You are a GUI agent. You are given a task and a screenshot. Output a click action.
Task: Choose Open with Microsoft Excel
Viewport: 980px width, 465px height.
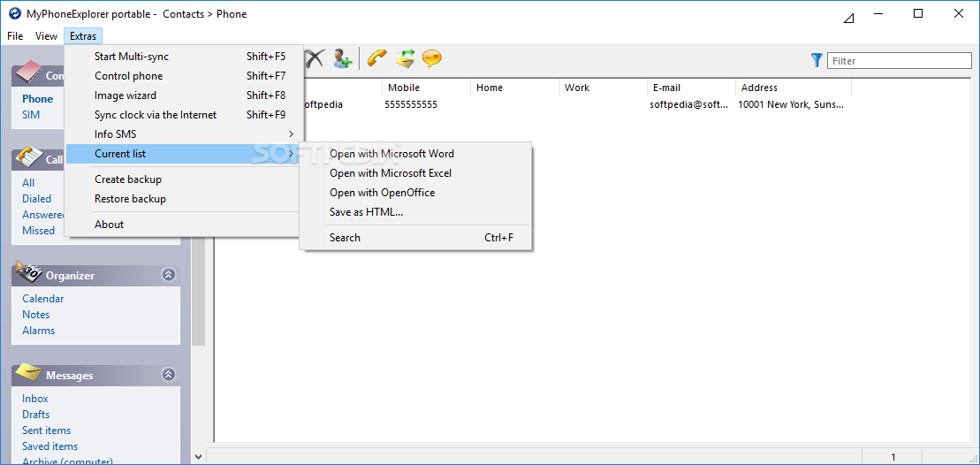click(x=415, y=172)
